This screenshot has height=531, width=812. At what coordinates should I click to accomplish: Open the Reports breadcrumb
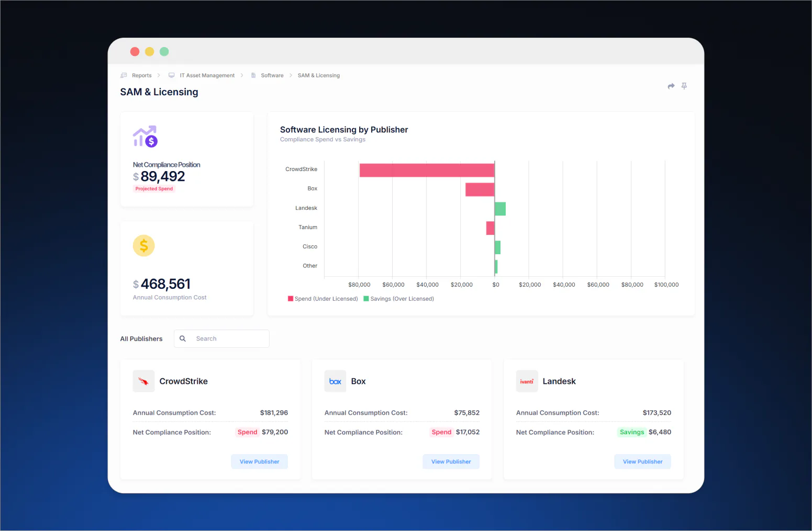tap(142, 75)
